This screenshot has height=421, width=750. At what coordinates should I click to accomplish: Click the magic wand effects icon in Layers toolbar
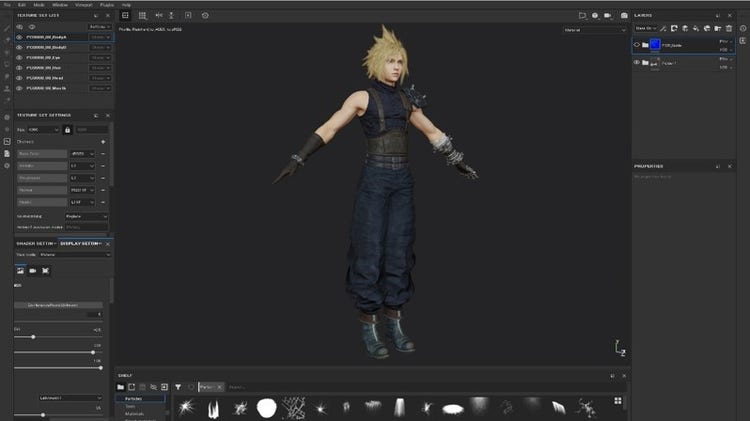663,28
